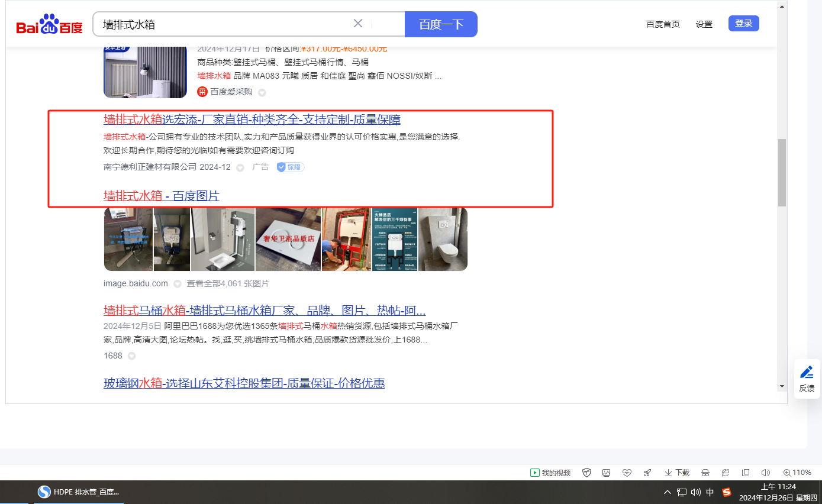Image resolution: width=822 pixels, height=504 pixels.
Task: Click the 1688 source label
Action: 113,356
